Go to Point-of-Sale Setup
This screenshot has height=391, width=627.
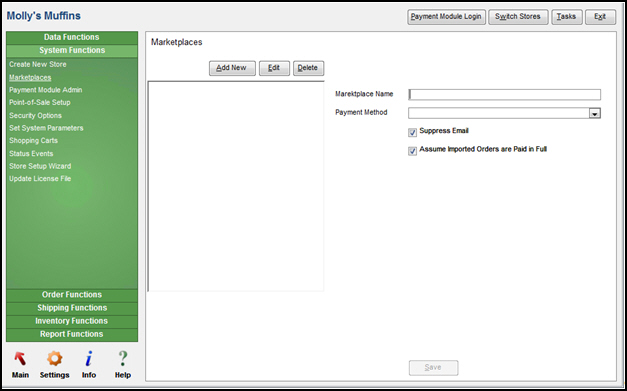40,103
